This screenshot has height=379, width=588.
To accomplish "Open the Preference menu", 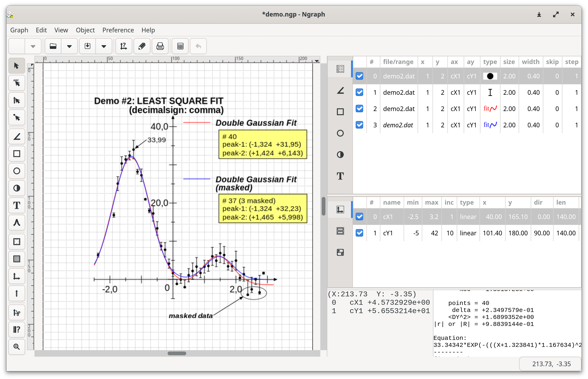I will click(x=118, y=30).
